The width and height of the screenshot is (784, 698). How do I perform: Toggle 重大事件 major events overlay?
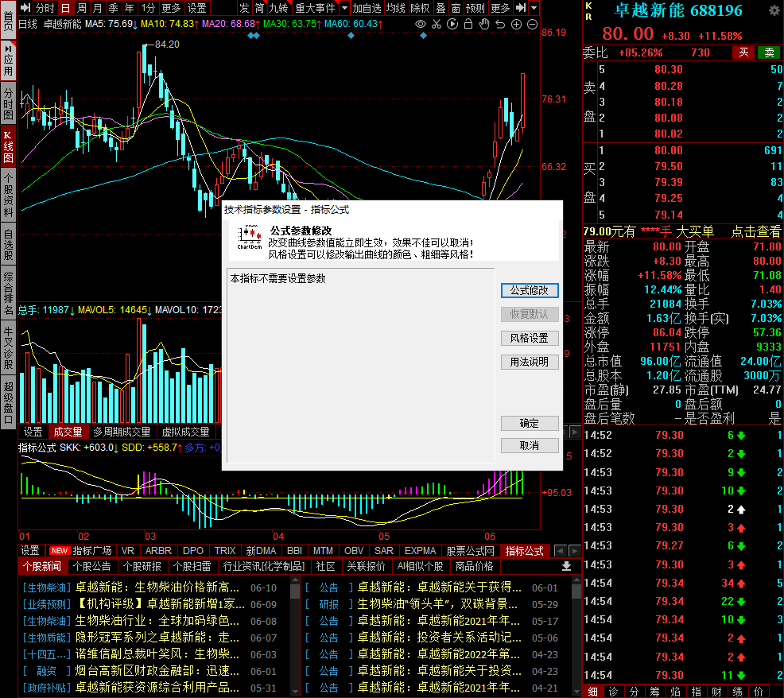(x=315, y=7)
